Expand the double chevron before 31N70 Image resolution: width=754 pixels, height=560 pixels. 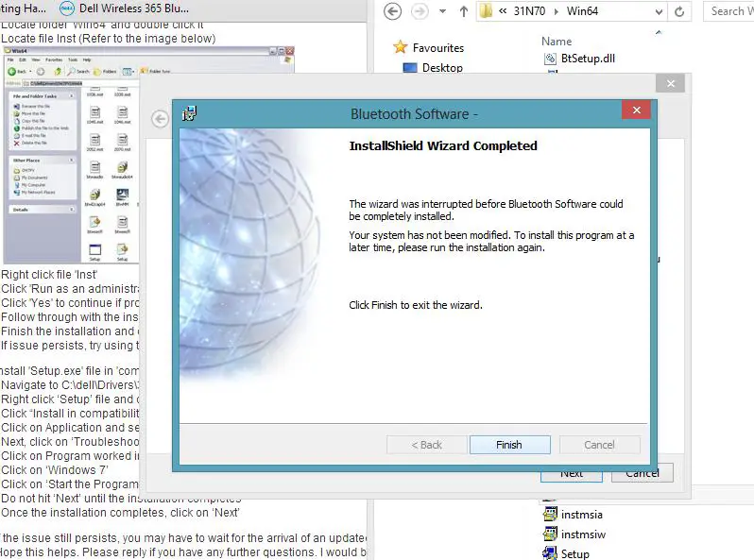(503, 11)
